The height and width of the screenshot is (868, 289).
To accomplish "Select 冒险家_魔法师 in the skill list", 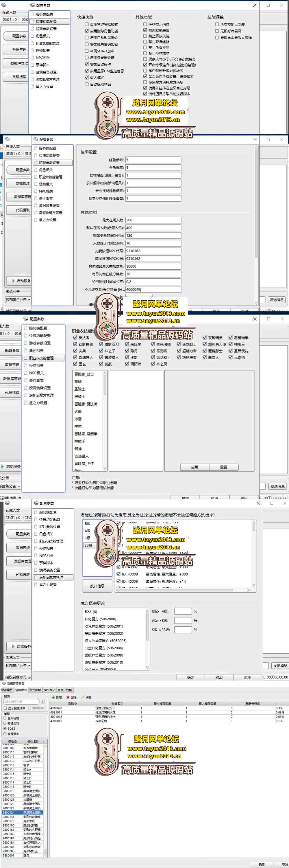I will coord(86,404).
